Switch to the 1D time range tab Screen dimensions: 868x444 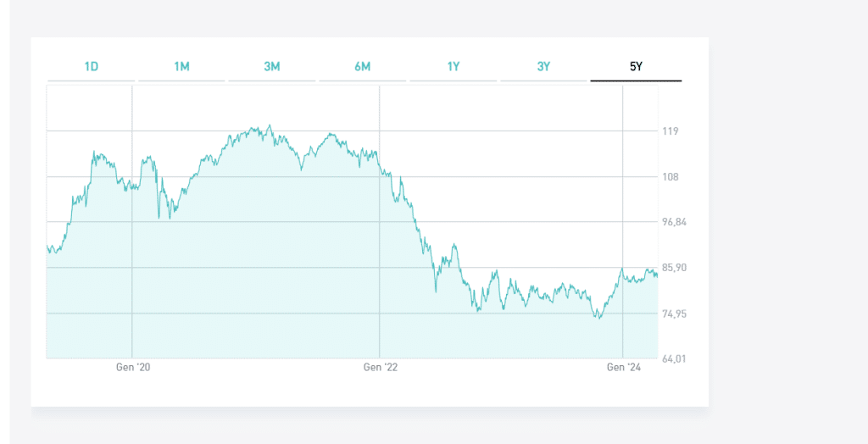point(91,66)
